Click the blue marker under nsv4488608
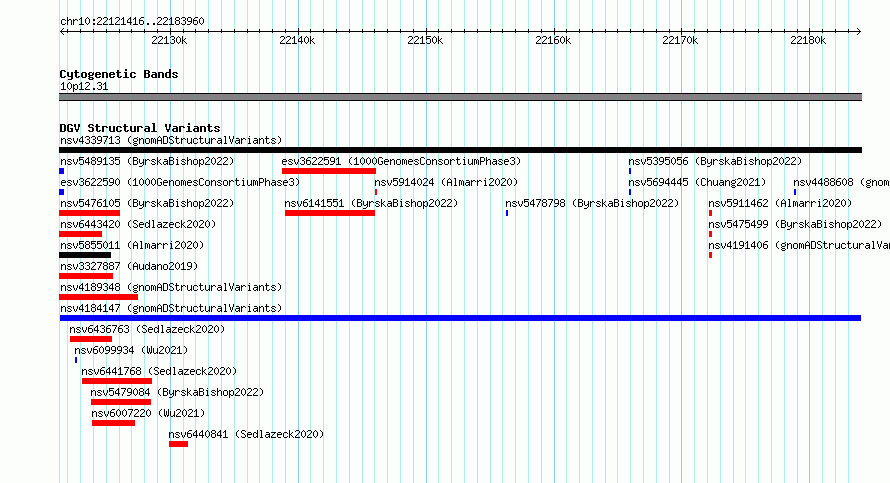The image size is (890, 483). [x=795, y=192]
